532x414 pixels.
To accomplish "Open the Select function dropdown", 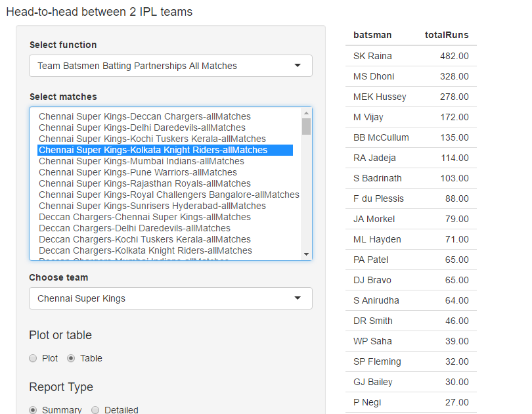I will click(x=170, y=66).
